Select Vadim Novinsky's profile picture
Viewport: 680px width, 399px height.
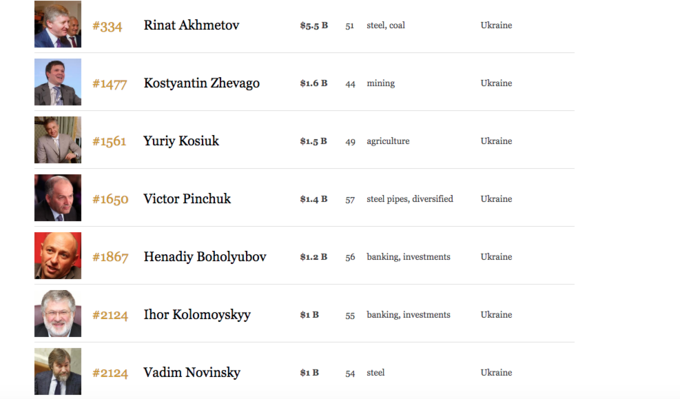58,371
